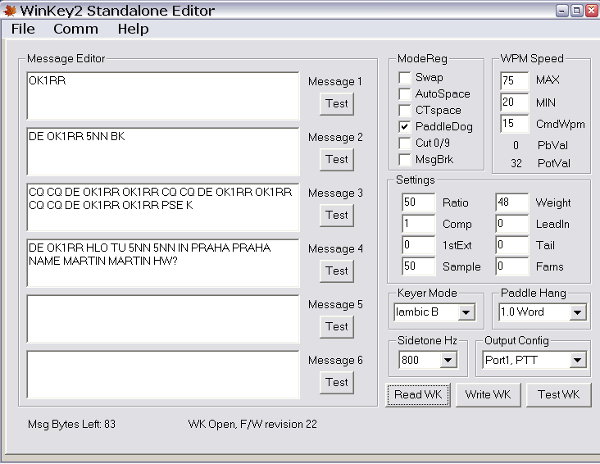Test Message 3
Image resolution: width=600 pixels, height=464 pixels.
pos(337,215)
